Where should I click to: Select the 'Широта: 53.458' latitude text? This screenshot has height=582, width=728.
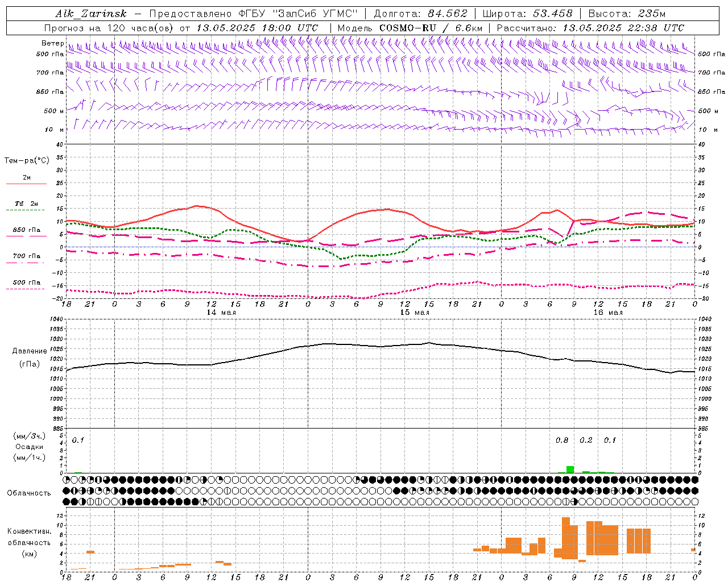[527, 14]
